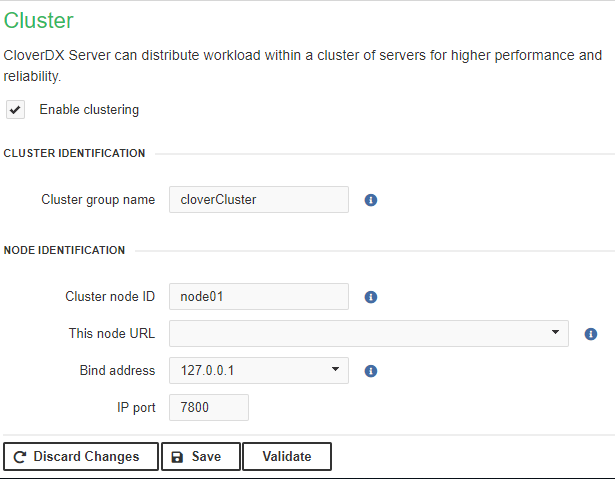615x479 pixels.
Task: Click the NODE IDENTIFICATION section label
Action: point(64,250)
